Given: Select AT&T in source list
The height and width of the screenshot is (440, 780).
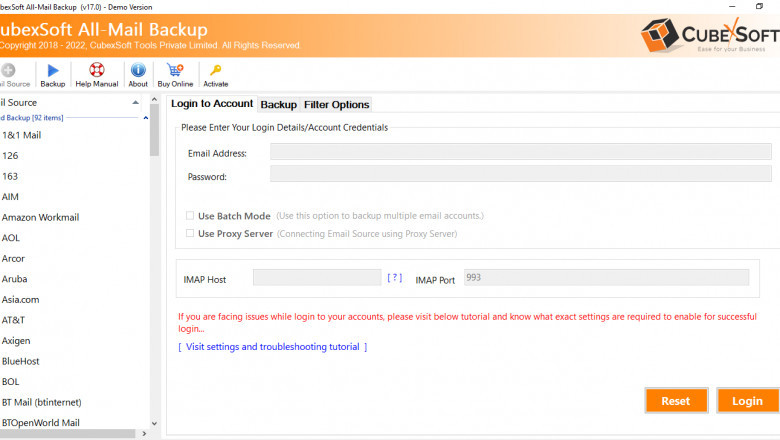Looking at the screenshot, I should click(13, 320).
